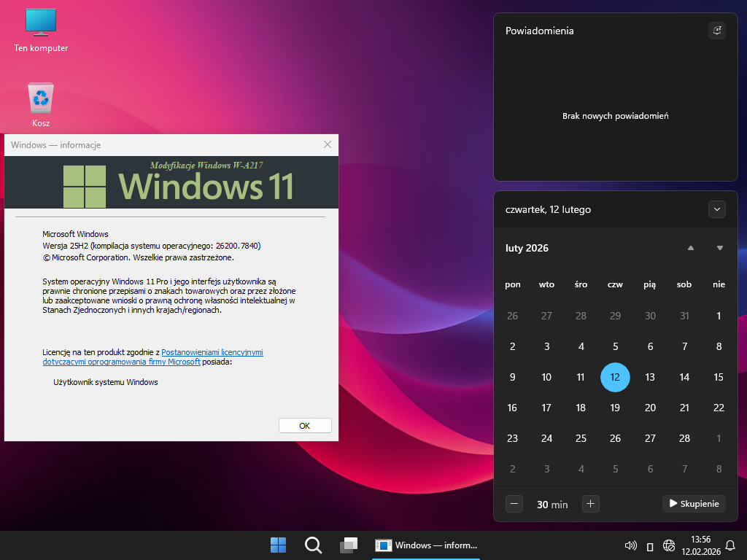
Task: Click the taskbar search magnifier icon
Action: [313, 545]
